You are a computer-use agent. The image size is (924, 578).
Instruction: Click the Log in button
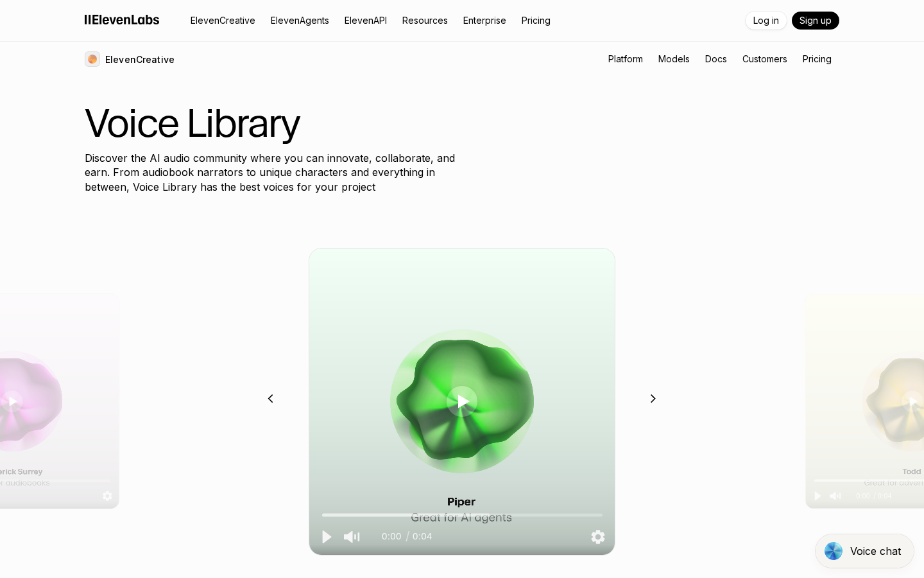[766, 21]
